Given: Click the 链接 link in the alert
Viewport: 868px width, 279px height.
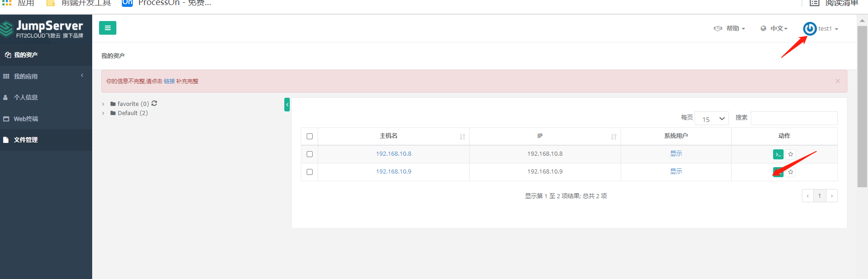Looking at the screenshot, I should tap(169, 81).
